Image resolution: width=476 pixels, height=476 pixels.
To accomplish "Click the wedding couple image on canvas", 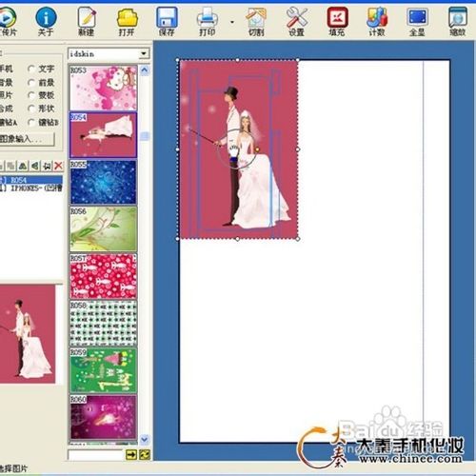I will pos(238,149).
